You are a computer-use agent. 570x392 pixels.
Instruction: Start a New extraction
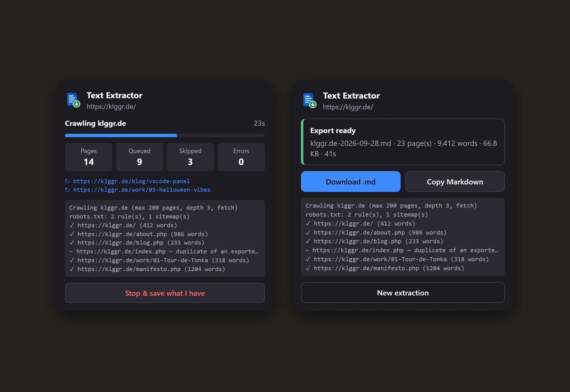(403, 293)
